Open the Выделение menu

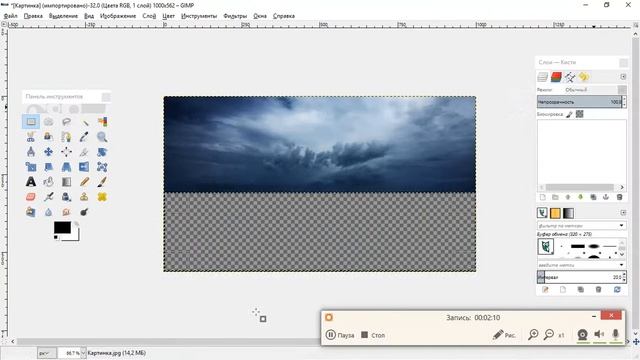click(x=63, y=16)
